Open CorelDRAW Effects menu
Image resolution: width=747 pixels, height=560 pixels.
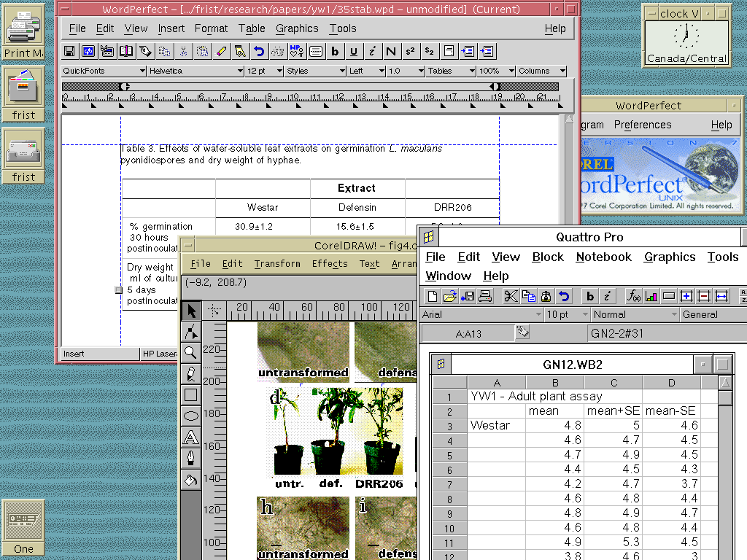click(x=330, y=264)
